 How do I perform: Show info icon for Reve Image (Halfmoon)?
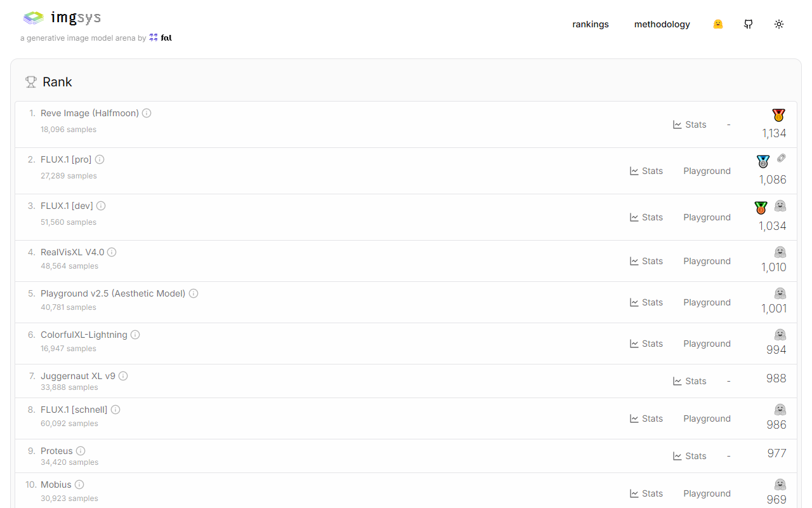[x=147, y=113]
